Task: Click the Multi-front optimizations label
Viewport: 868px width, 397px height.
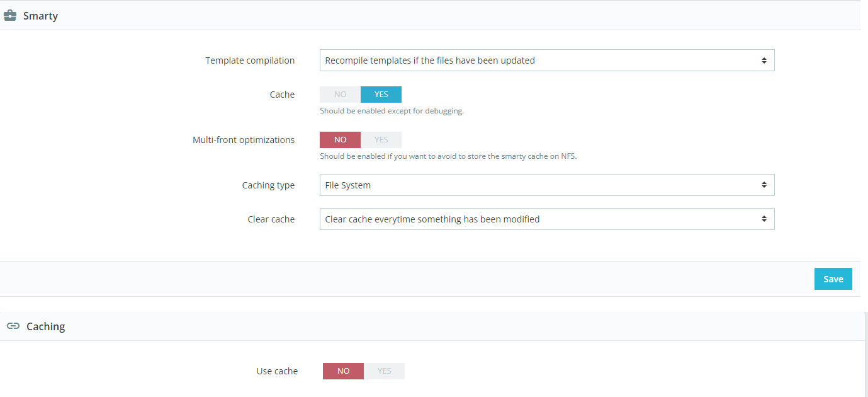Action: [244, 140]
